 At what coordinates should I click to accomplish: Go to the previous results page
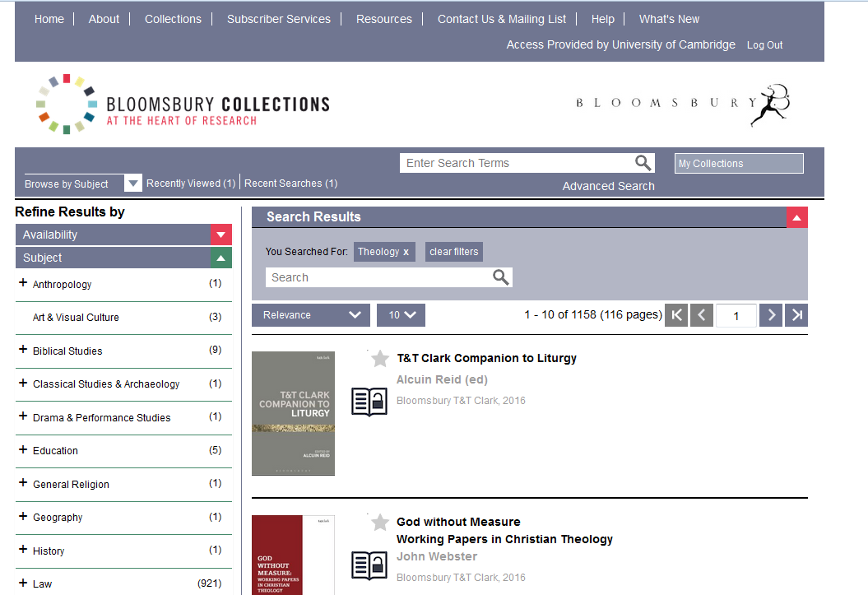point(701,315)
